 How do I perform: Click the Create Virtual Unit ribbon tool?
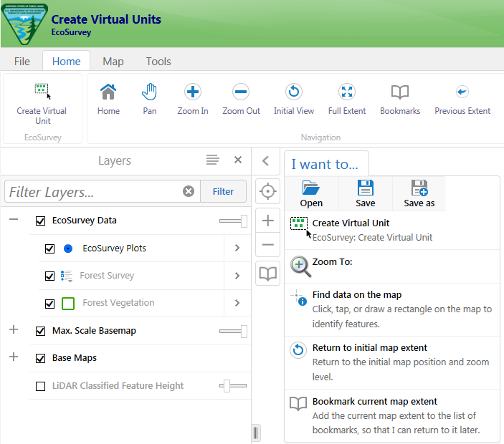(42, 104)
